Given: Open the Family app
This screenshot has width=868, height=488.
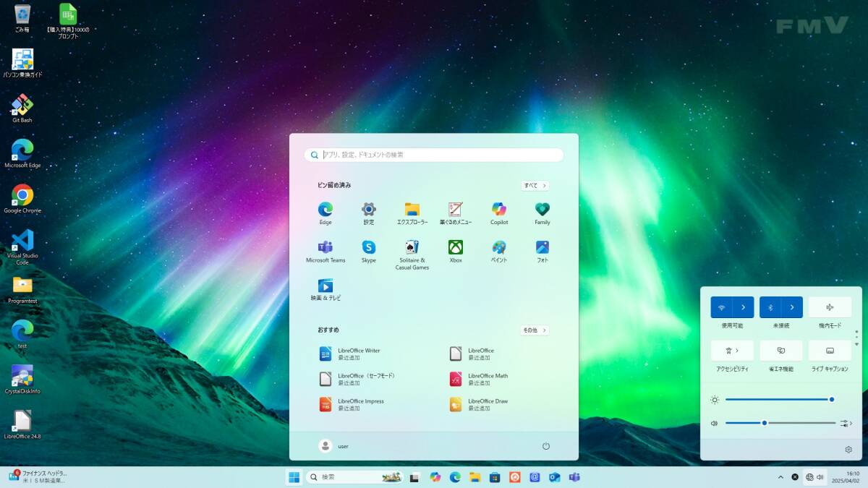Looking at the screenshot, I should coord(542,213).
